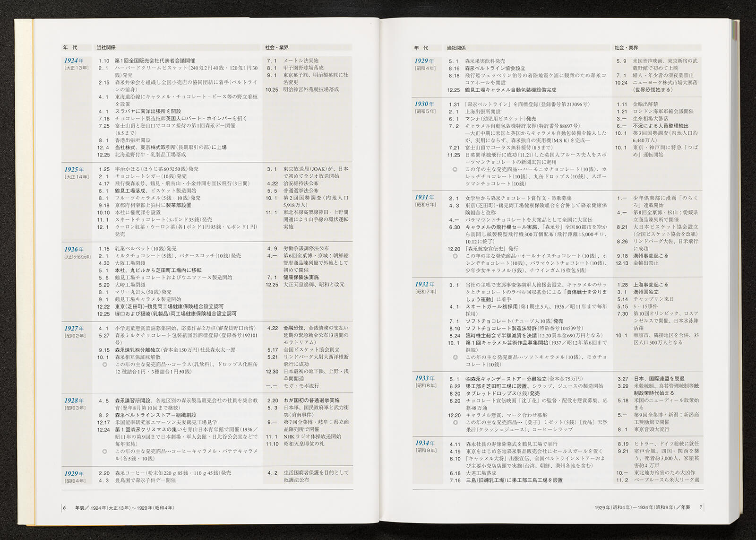This screenshot has height=540, width=756.
Task: Click the "1928年" year heading
Action: [74, 401]
